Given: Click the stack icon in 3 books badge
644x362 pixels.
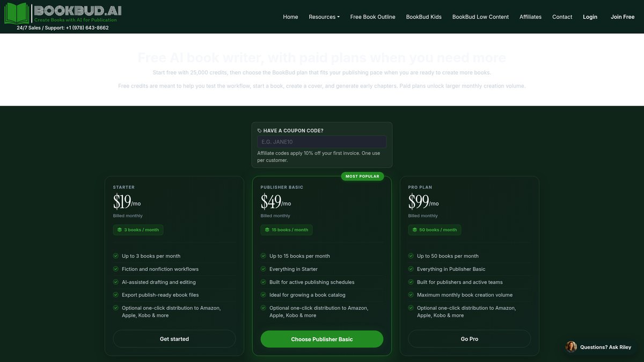Looking at the screenshot, I should pos(119,230).
